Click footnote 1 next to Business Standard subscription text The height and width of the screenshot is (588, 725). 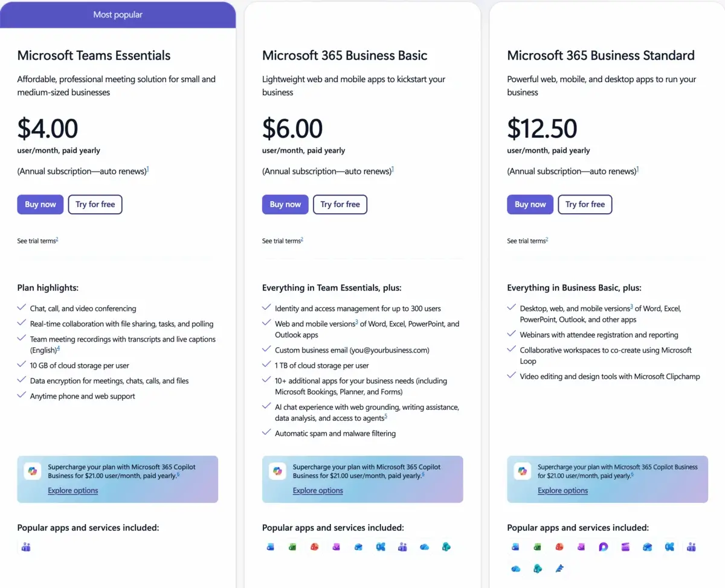637,168
